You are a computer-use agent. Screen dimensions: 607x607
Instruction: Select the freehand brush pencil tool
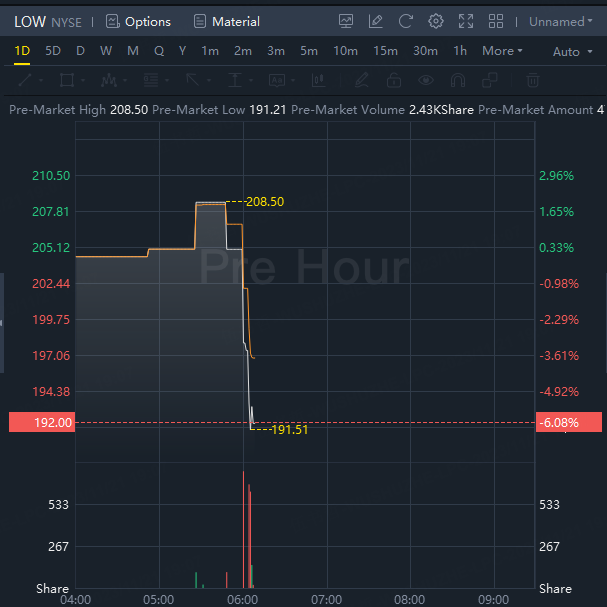362,81
